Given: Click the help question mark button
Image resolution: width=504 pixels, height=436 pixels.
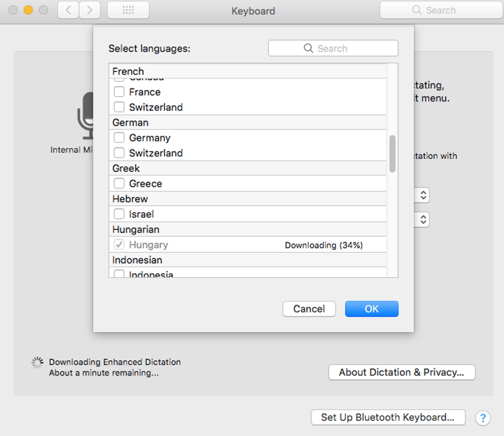Looking at the screenshot, I should click(483, 418).
